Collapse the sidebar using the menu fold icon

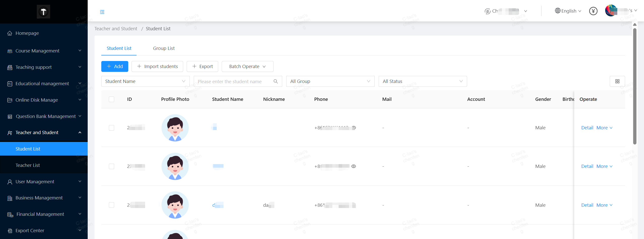tap(102, 12)
